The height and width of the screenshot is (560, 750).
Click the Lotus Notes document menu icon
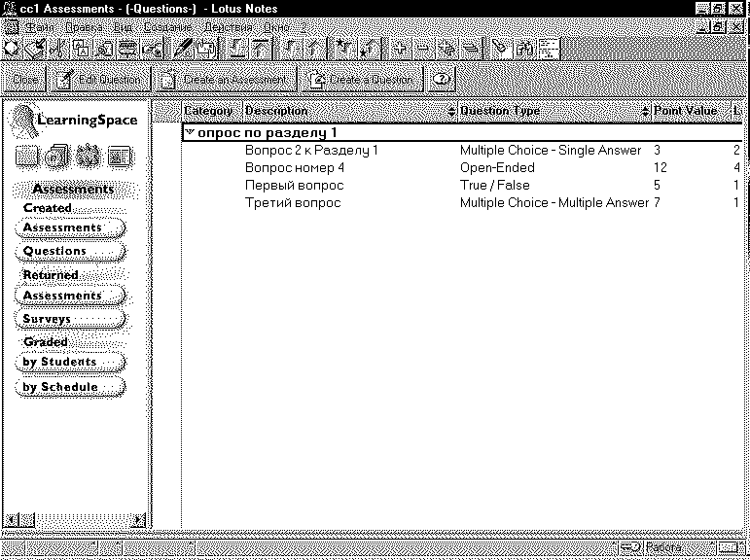click(x=11, y=27)
